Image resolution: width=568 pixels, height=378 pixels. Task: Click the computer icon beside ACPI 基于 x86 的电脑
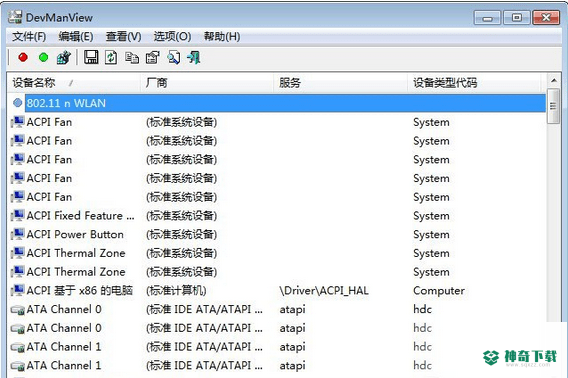pyautogui.click(x=17, y=290)
